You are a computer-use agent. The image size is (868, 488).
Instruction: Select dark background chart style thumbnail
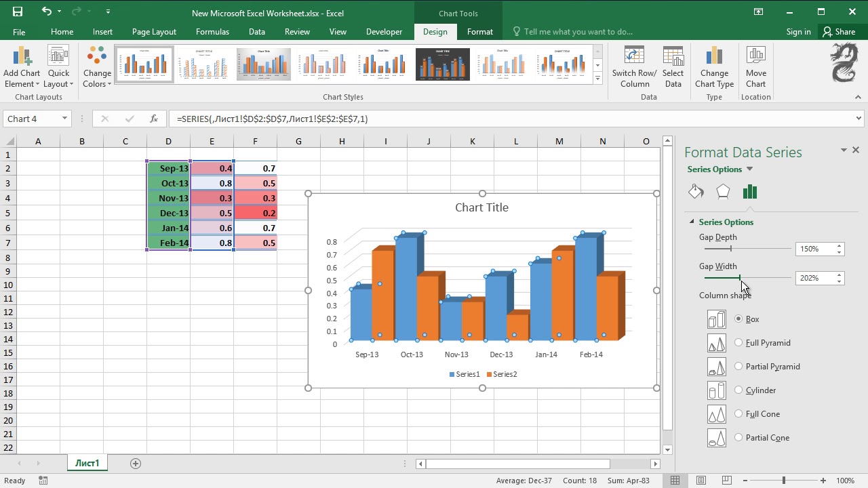442,64
